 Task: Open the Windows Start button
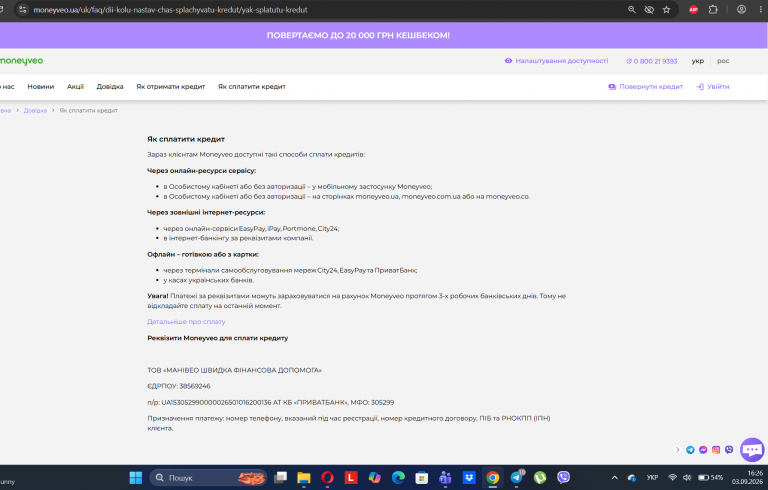(x=136, y=477)
